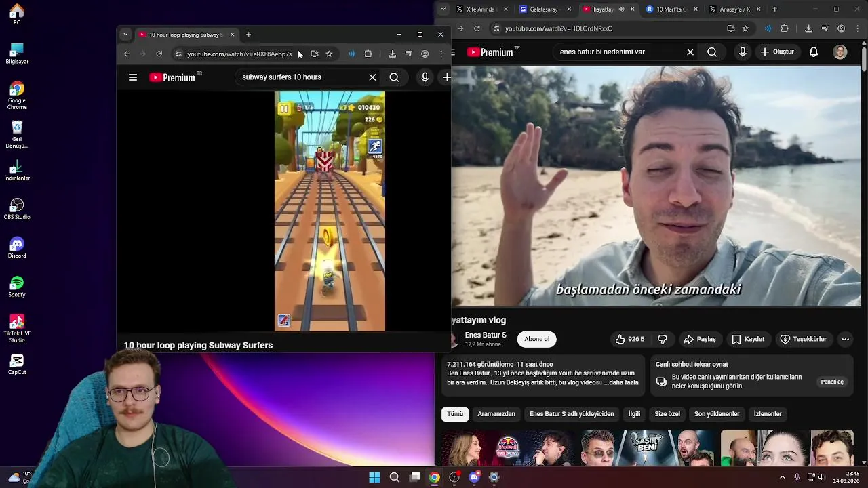Open Chrome three-dot menu in back window
868x488 pixels.
pyautogui.click(x=858, y=28)
